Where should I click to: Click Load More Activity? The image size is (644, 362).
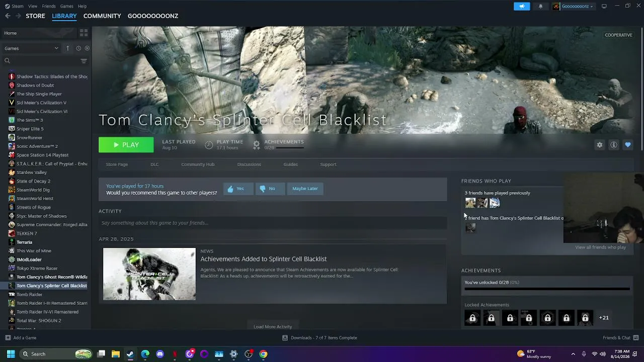pyautogui.click(x=273, y=327)
